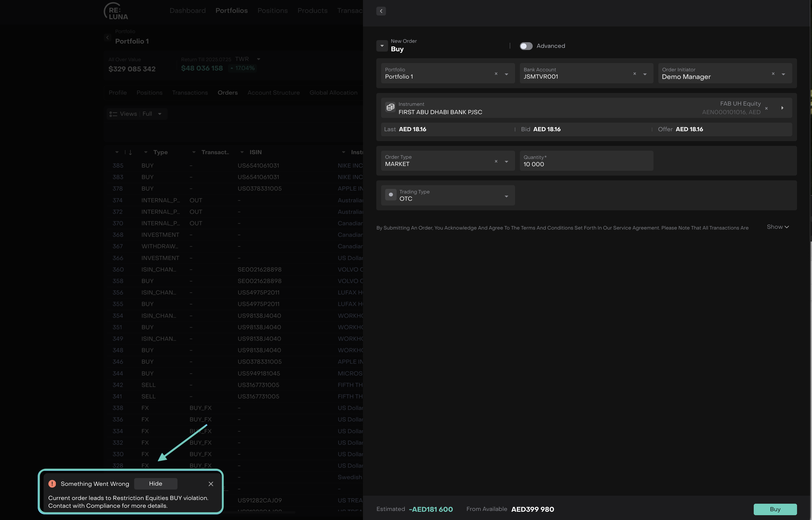
Task: Open the Order Initiator dropdown arrow
Action: [783, 74]
